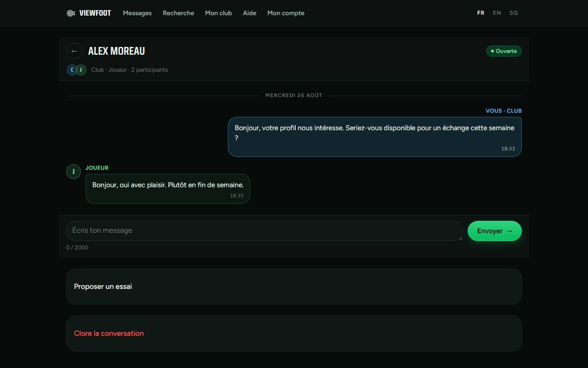Click the J avatar beside Club · Joueur
This screenshot has width=588, height=368.
[x=81, y=70]
